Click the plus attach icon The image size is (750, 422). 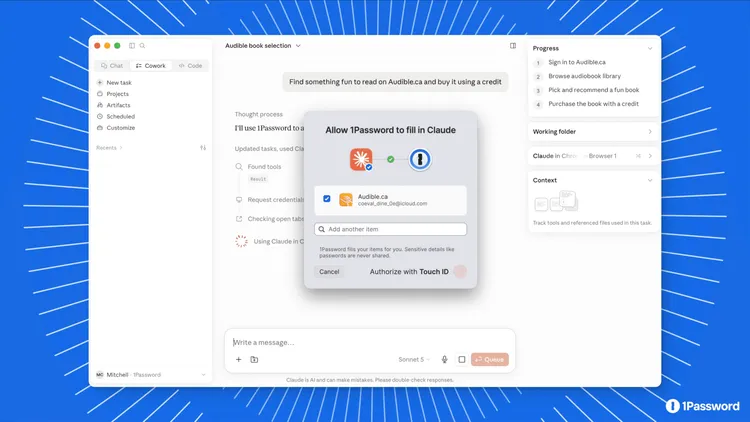tap(238, 359)
